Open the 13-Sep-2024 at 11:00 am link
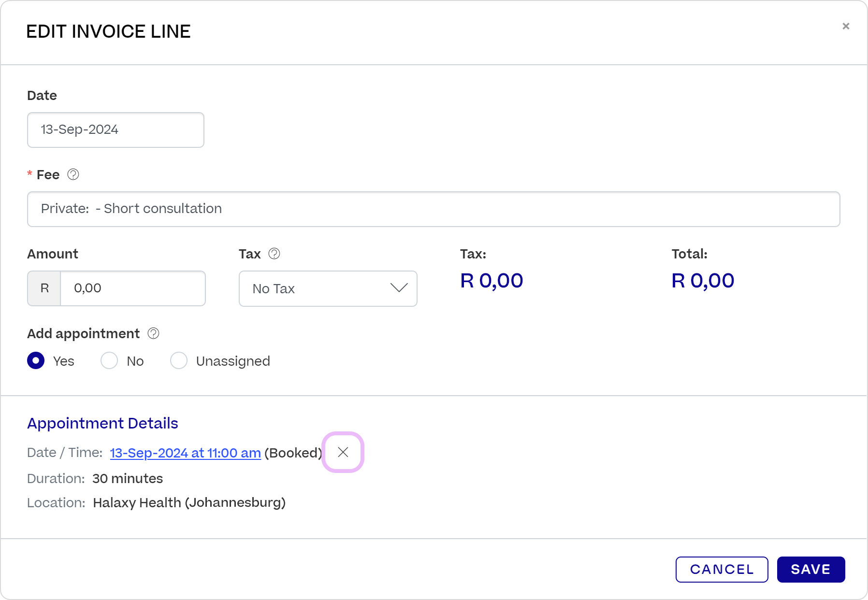This screenshot has height=600, width=868. [x=186, y=453]
